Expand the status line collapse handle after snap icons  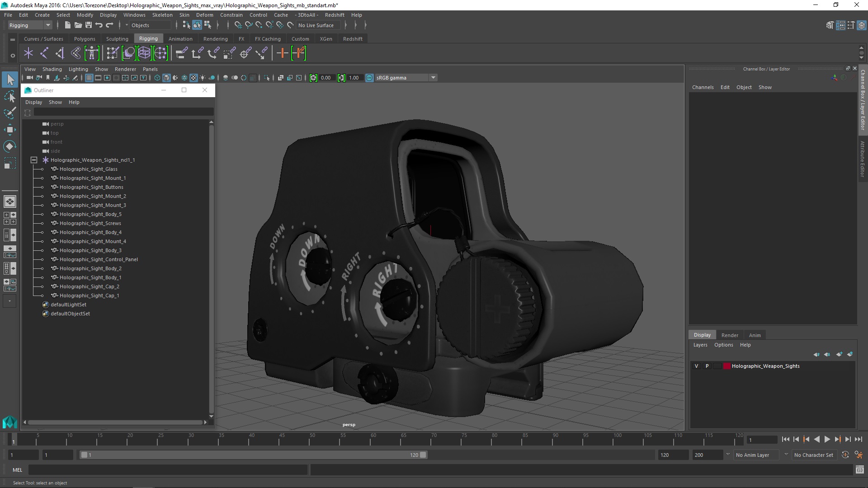tap(345, 25)
